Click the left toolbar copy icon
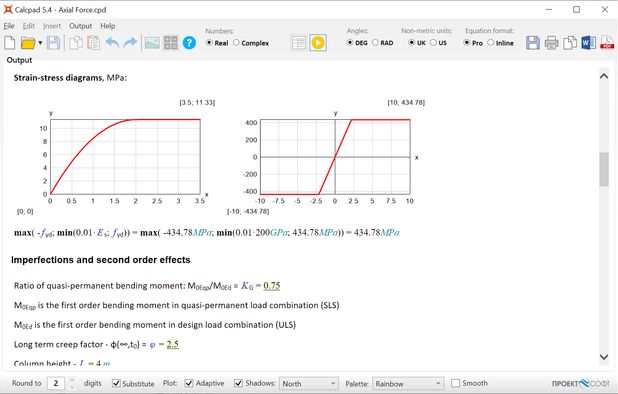 click(75, 43)
